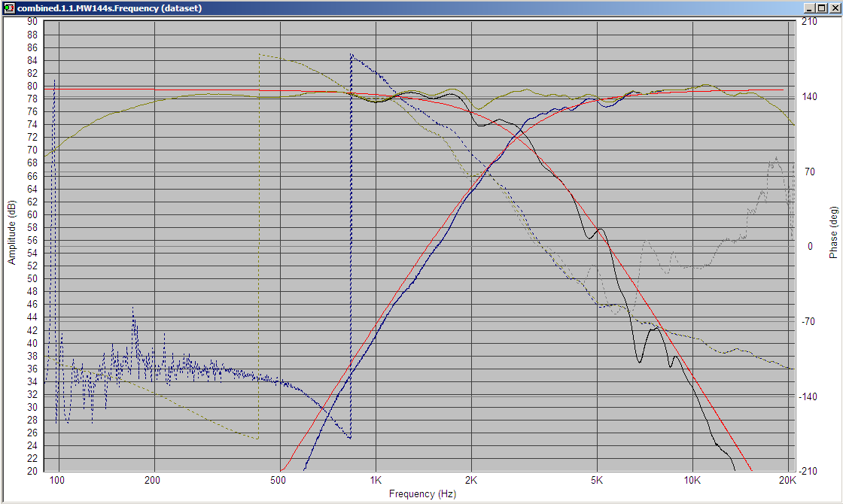
Task: Click the 100 frequency axis tick label
Action: click(57, 480)
